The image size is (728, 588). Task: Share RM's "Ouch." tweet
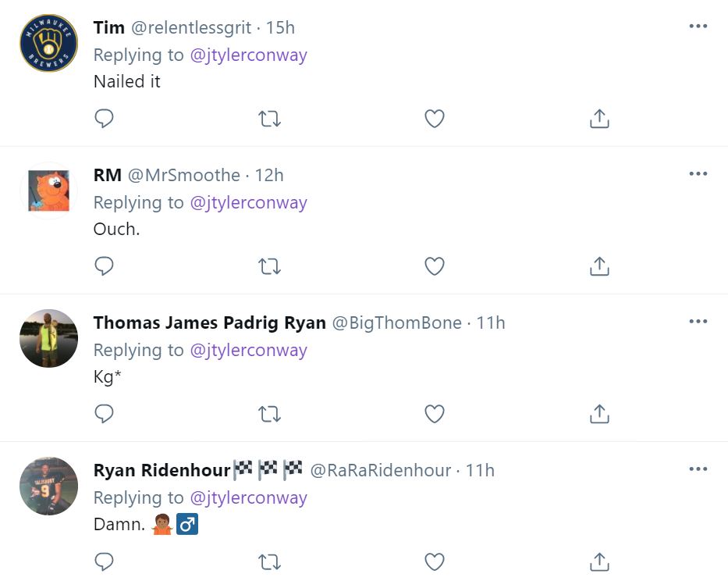point(599,266)
